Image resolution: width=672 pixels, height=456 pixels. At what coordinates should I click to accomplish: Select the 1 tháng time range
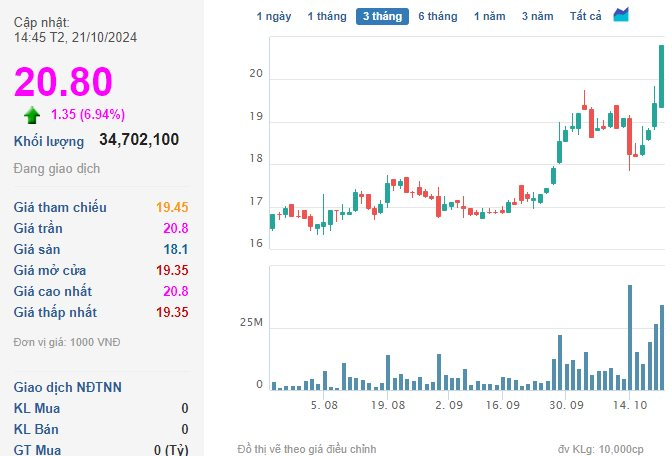click(x=327, y=16)
